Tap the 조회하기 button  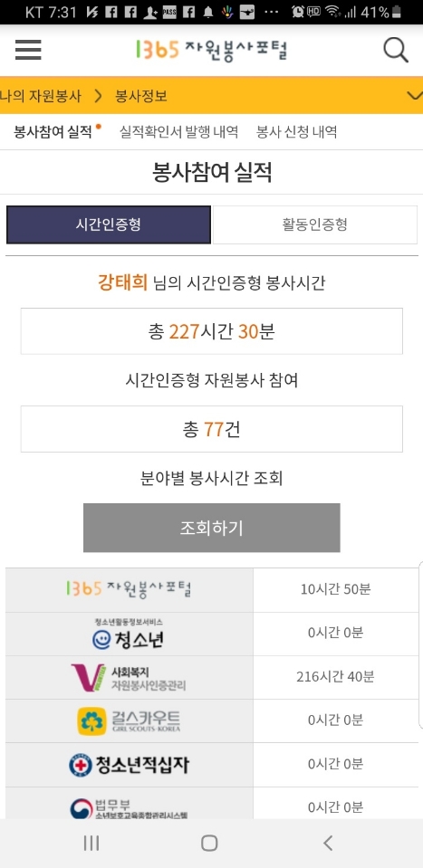click(212, 528)
